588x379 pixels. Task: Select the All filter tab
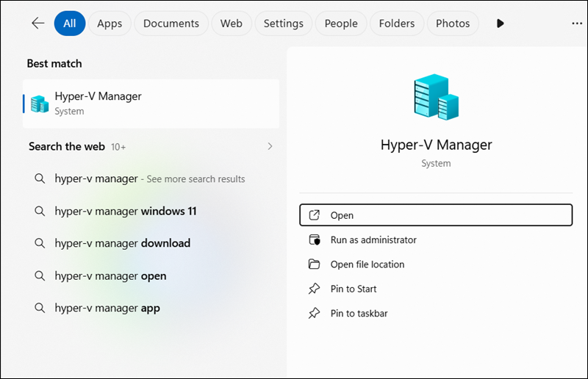pyautogui.click(x=70, y=24)
